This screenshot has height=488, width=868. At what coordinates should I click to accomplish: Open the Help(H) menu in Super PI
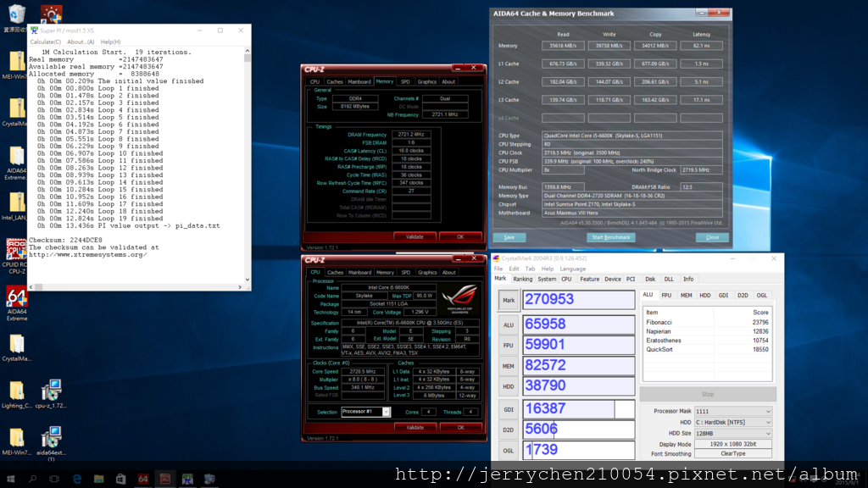point(111,42)
